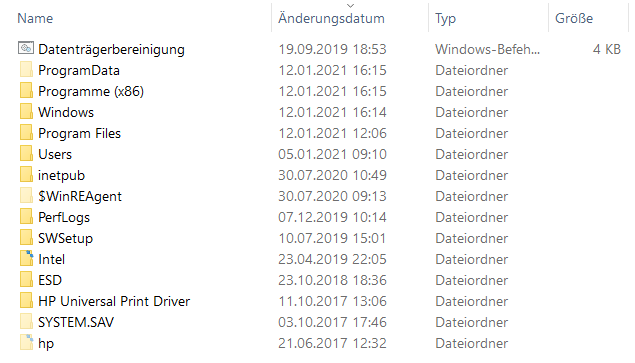Sort by the Änderungsdatum column header
Screen dimensions: 635x363
click(331, 18)
